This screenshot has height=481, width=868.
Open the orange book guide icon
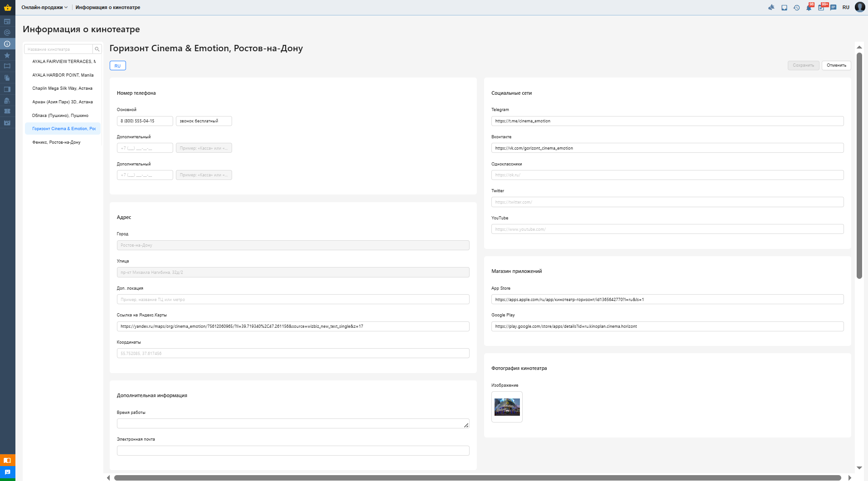(x=7, y=460)
